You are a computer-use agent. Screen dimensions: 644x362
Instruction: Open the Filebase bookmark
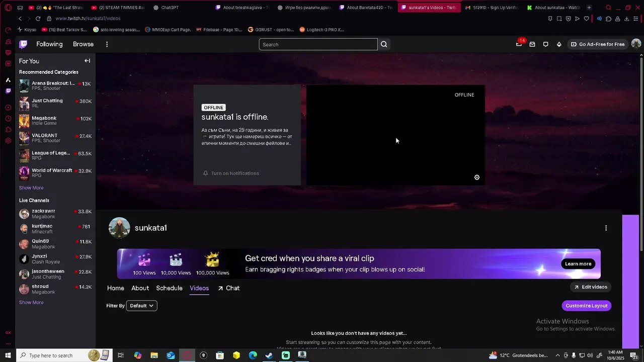218,30
